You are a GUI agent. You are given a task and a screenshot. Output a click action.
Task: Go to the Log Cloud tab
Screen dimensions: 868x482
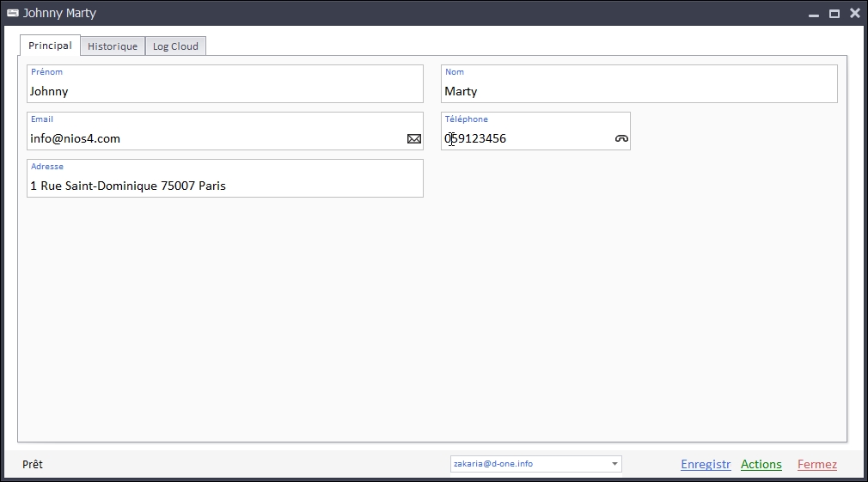point(175,46)
